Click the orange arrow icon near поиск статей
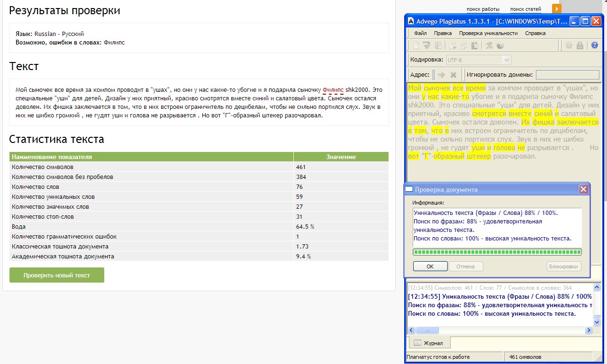The image size is (607, 364). coord(557,9)
